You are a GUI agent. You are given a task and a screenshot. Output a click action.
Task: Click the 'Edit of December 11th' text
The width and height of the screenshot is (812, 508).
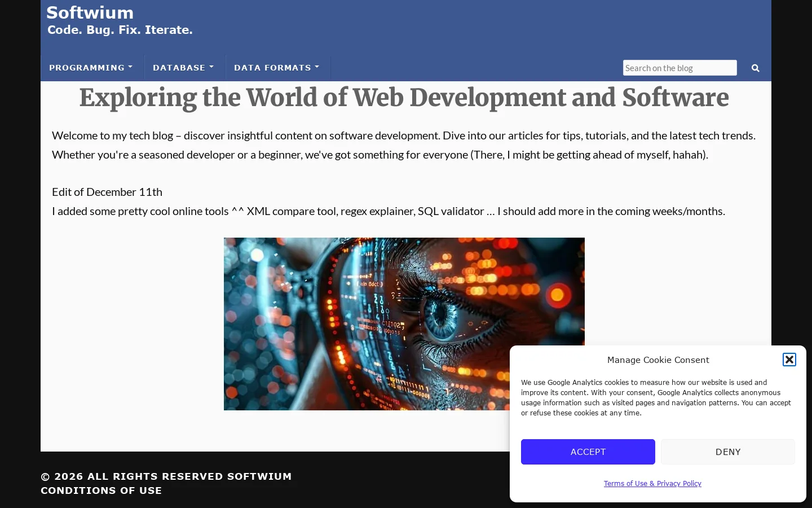click(x=107, y=192)
